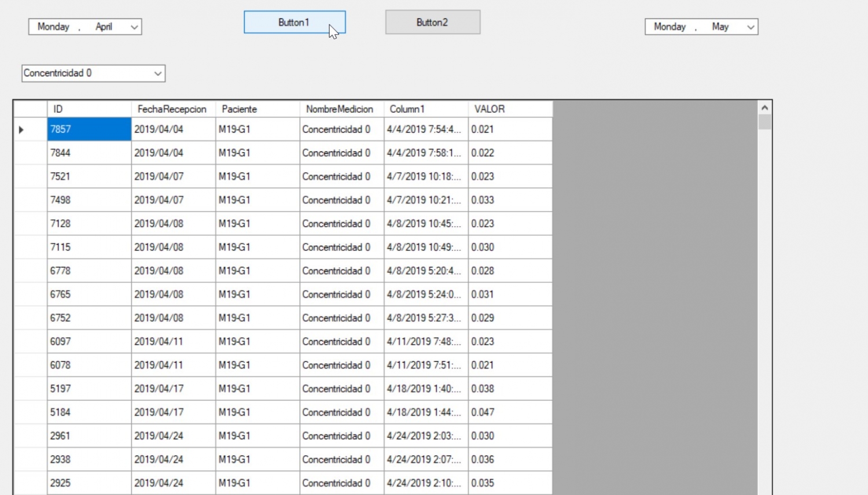Click FechaRecepcion cell in row 2961

[x=174, y=436]
